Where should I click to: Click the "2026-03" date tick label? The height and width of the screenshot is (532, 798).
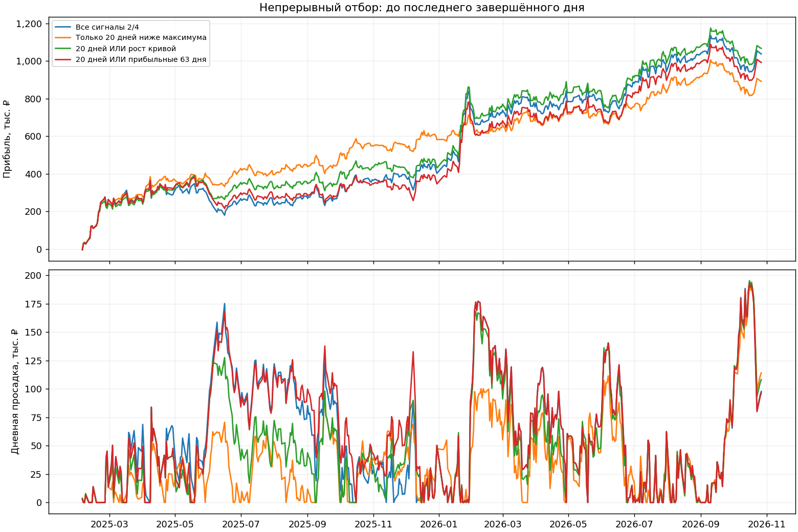[x=503, y=524]
